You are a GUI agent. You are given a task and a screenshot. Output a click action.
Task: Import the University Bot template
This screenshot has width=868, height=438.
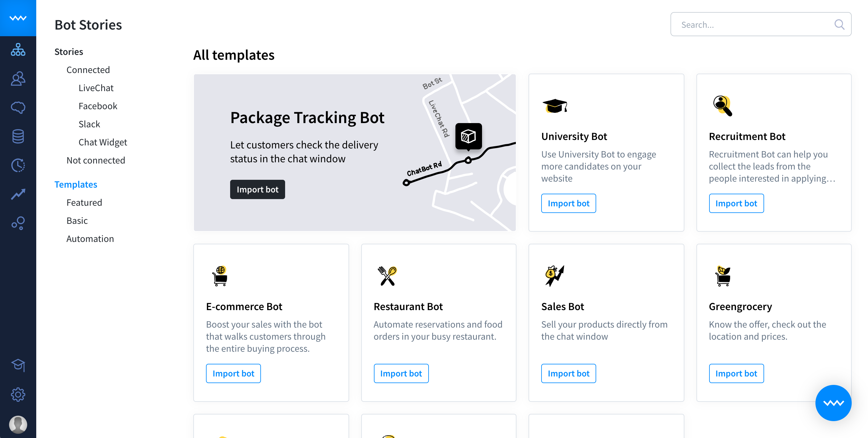point(568,203)
